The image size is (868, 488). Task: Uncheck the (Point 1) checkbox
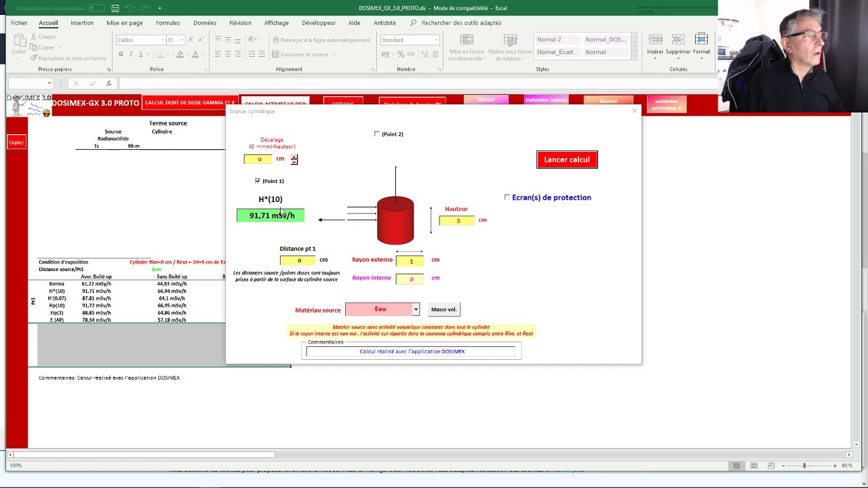258,181
